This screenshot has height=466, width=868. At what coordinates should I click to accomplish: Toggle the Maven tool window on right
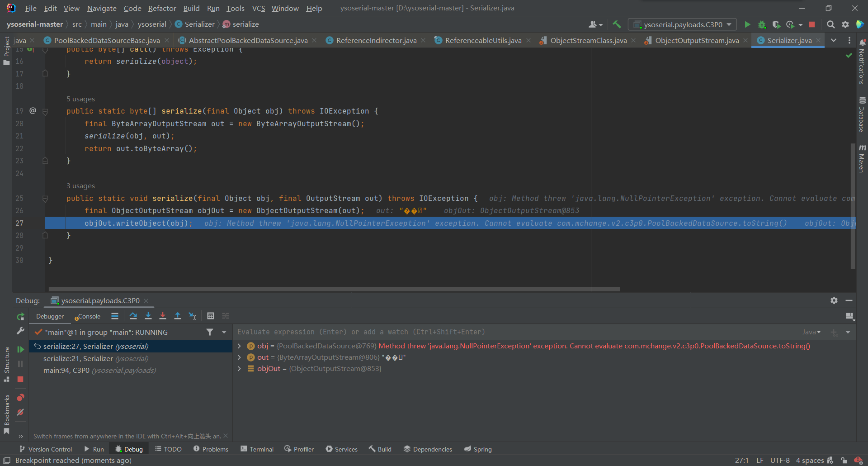[862, 158]
